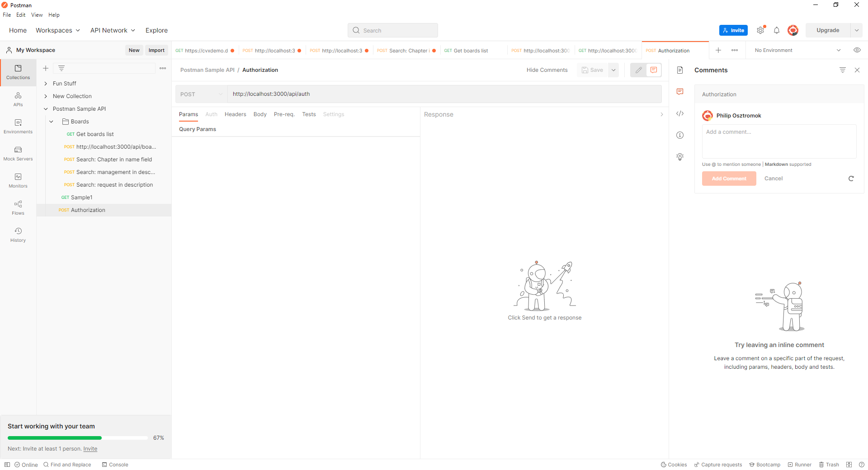This screenshot has width=868, height=470.
Task: Collapse the Response pane chevron
Action: pyautogui.click(x=662, y=114)
